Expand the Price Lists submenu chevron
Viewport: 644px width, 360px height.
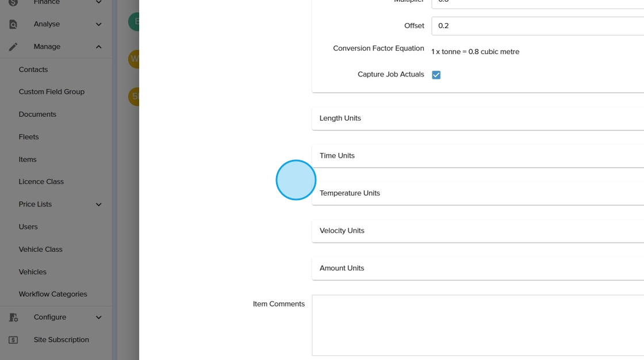98,204
